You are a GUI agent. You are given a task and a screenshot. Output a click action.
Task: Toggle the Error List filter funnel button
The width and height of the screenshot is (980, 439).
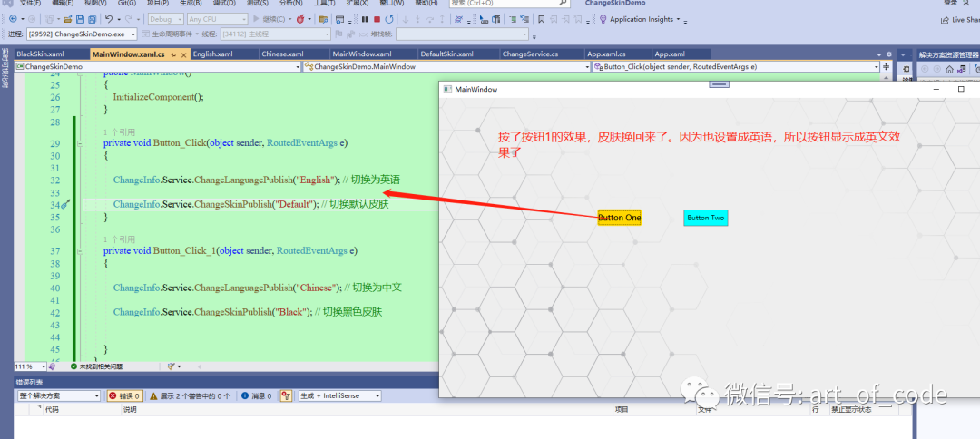(x=286, y=395)
